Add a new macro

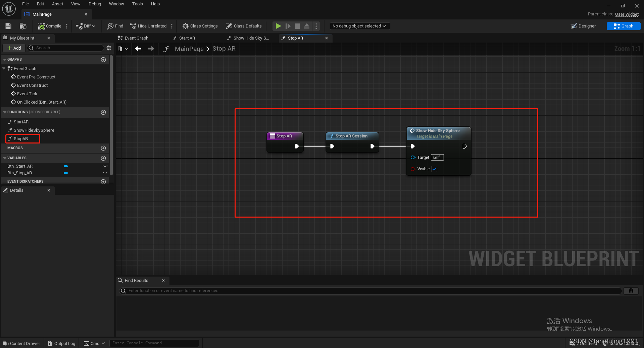tap(103, 148)
